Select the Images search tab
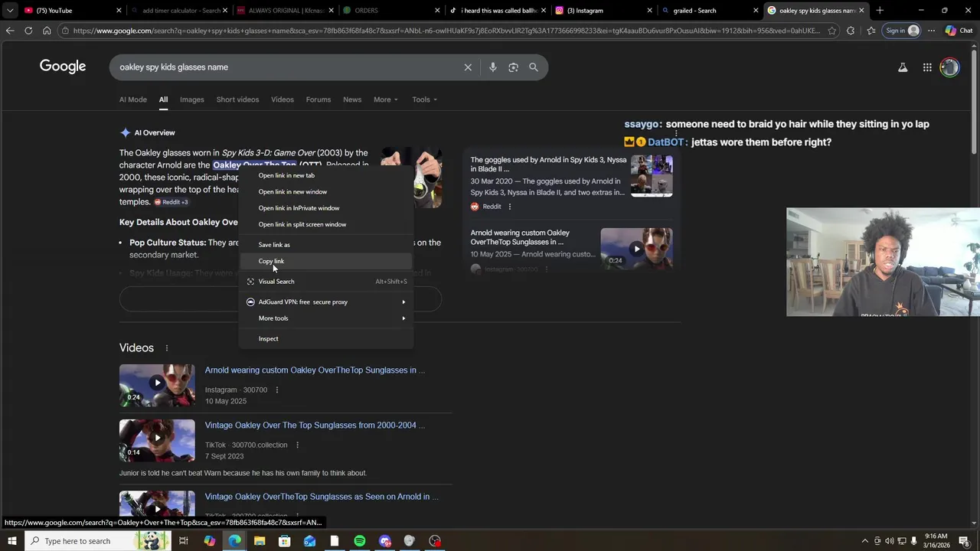Viewport: 980px width, 551px height. pyautogui.click(x=192, y=99)
